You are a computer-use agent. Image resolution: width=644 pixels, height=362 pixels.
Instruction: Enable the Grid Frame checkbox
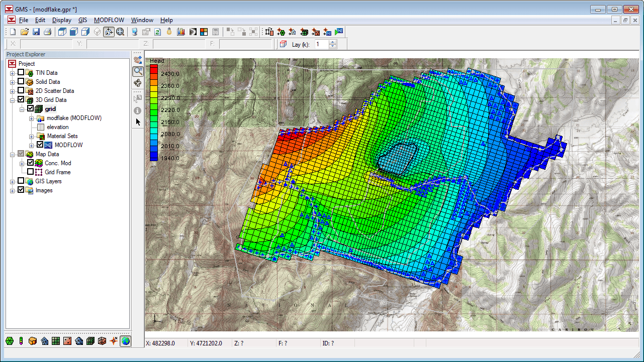[x=30, y=172]
